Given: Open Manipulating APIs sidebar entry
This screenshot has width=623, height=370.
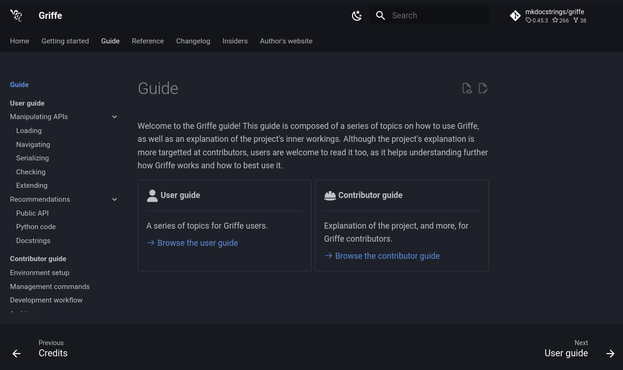Looking at the screenshot, I should (x=39, y=117).
